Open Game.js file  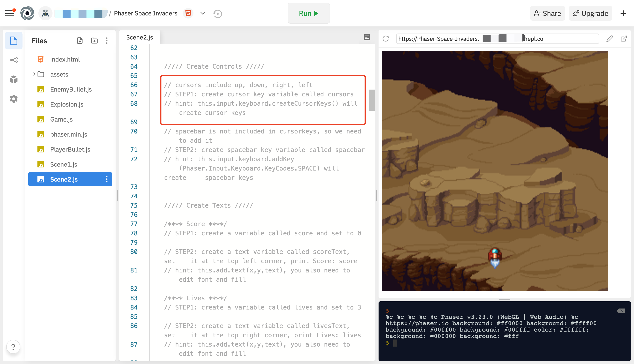point(61,119)
